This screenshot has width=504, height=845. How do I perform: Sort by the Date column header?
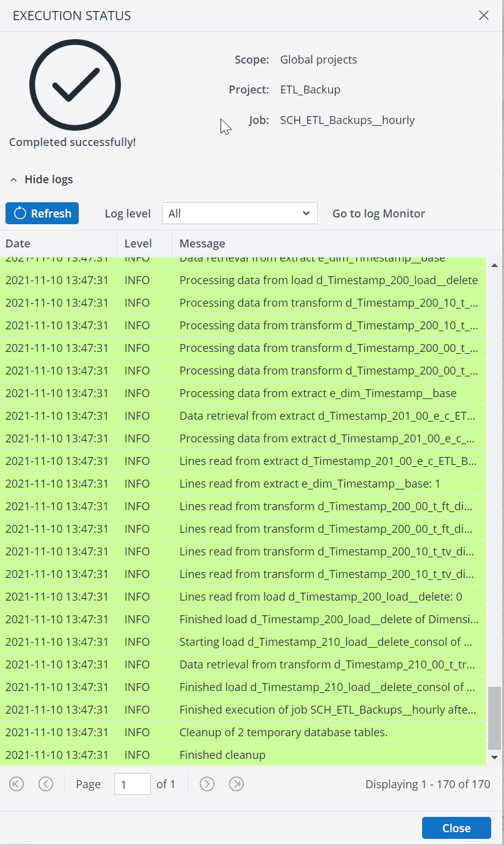click(x=58, y=243)
